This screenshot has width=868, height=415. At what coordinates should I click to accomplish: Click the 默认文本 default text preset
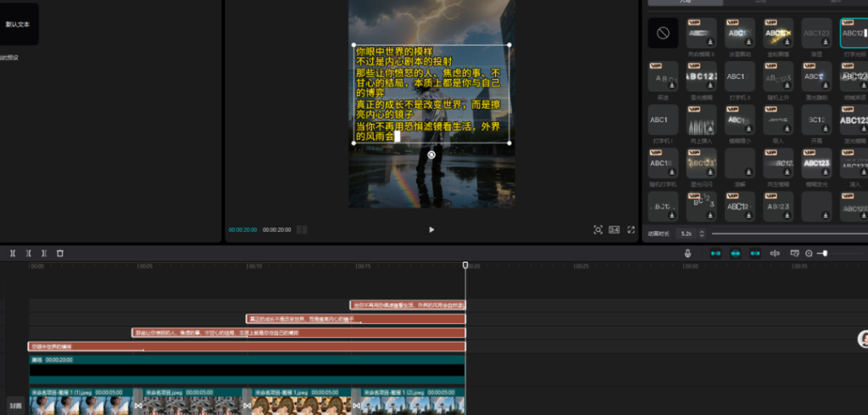click(x=19, y=25)
